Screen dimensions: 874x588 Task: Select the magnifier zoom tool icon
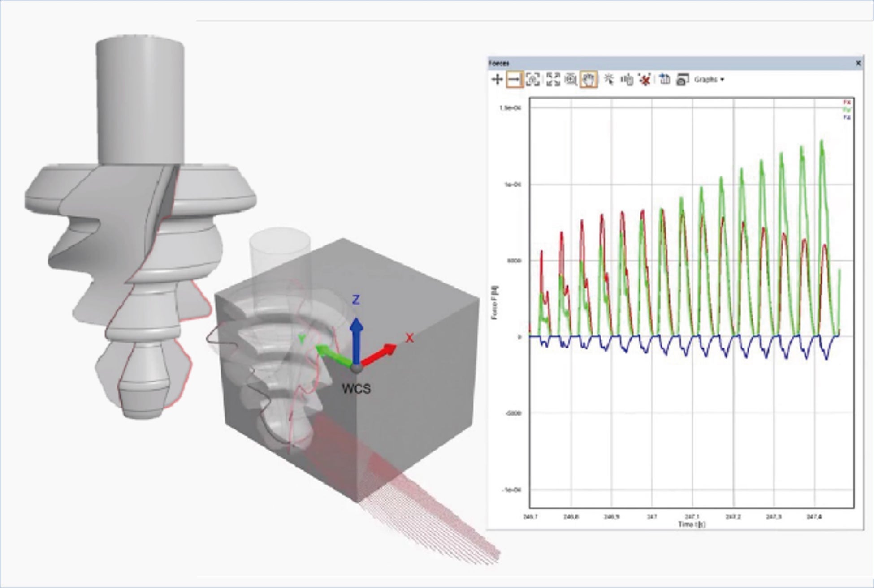tap(571, 80)
